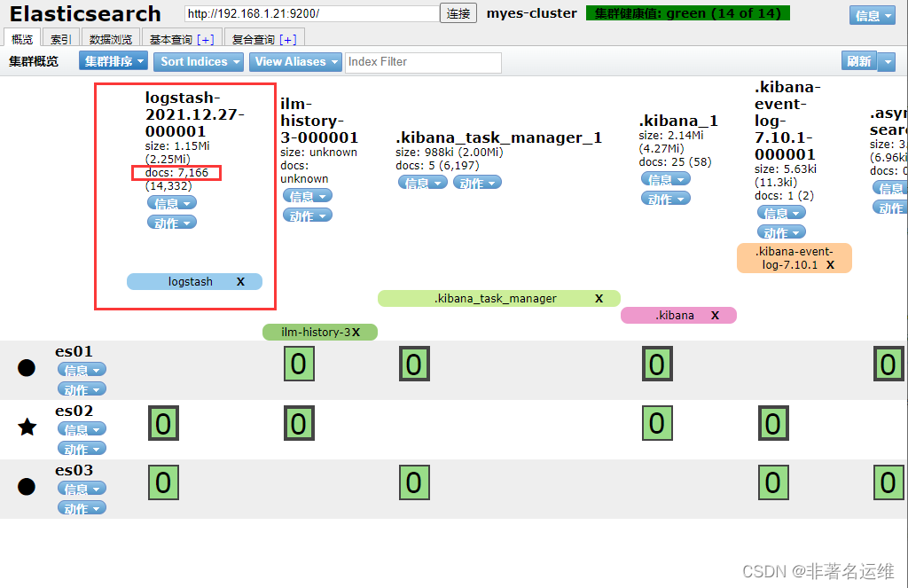Click the es03 node circle icon
This screenshot has width=908, height=588.
pyautogui.click(x=27, y=487)
